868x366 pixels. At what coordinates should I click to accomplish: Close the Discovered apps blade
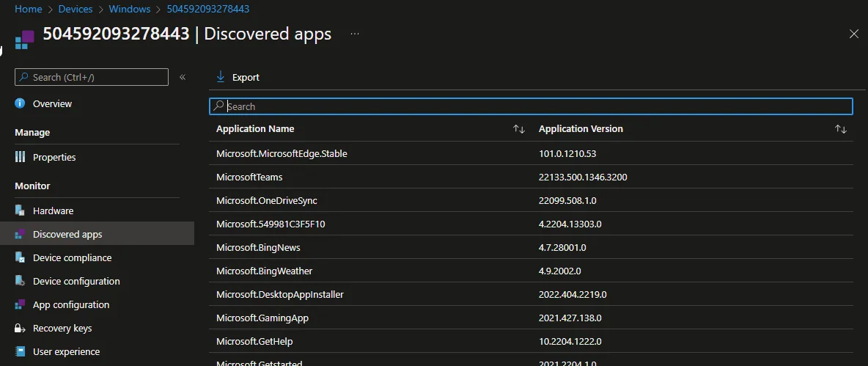(x=853, y=34)
